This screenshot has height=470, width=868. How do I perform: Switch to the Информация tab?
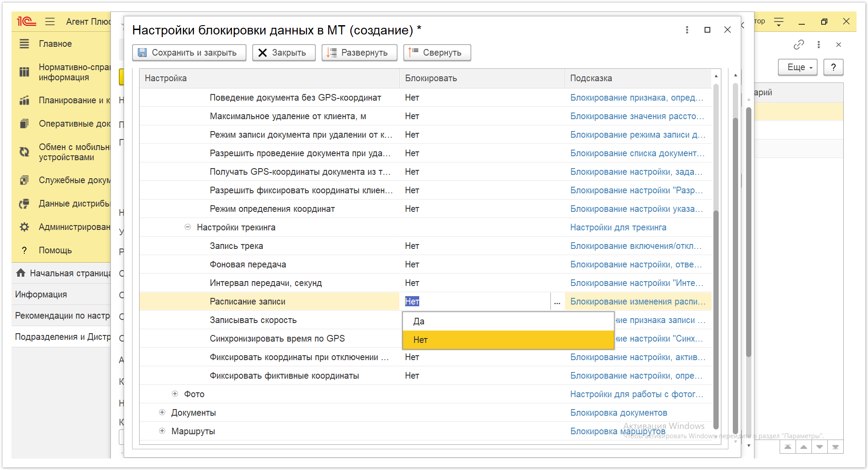pyautogui.click(x=62, y=294)
